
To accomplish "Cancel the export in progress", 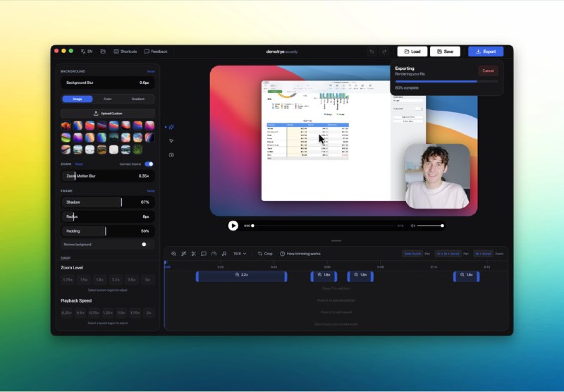I will (488, 71).
